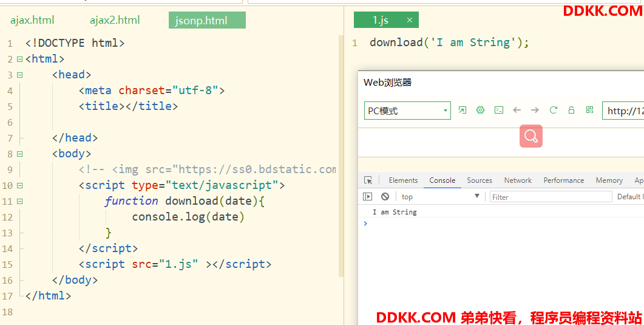Collapse the script tag fold at line 10

pos(19,186)
